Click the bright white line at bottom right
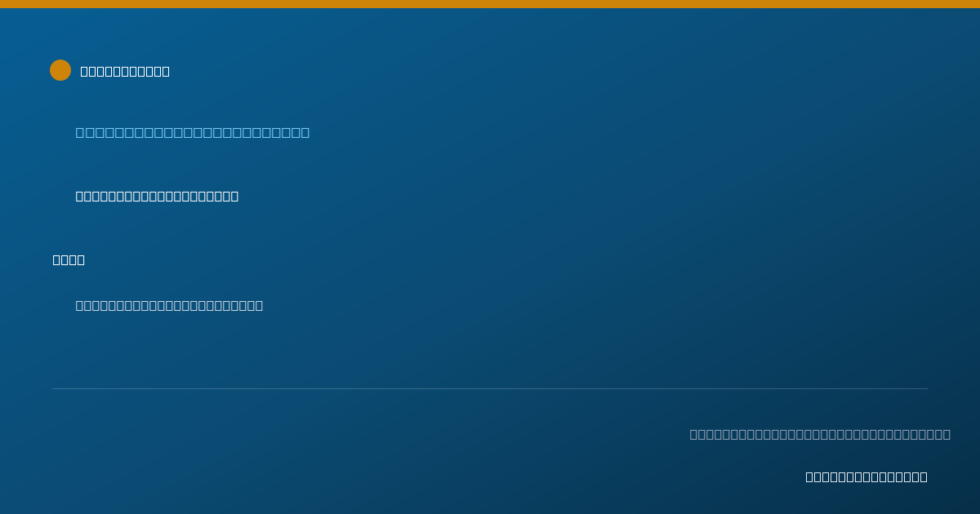Screen dimensions: 980x514 click(866, 476)
